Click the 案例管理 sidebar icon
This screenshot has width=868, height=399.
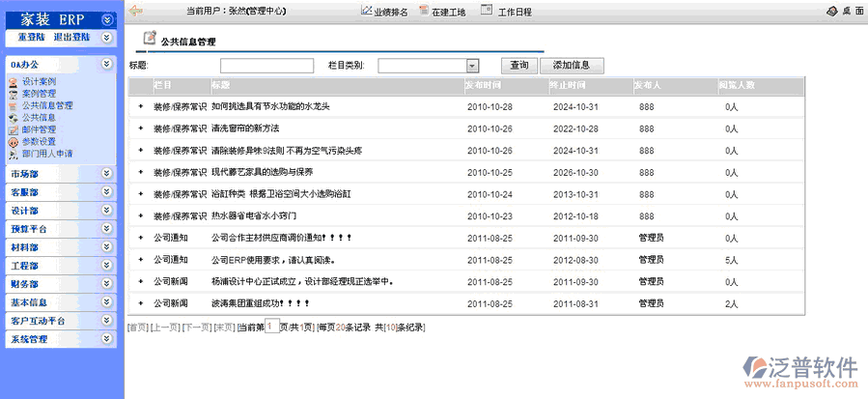coord(14,95)
